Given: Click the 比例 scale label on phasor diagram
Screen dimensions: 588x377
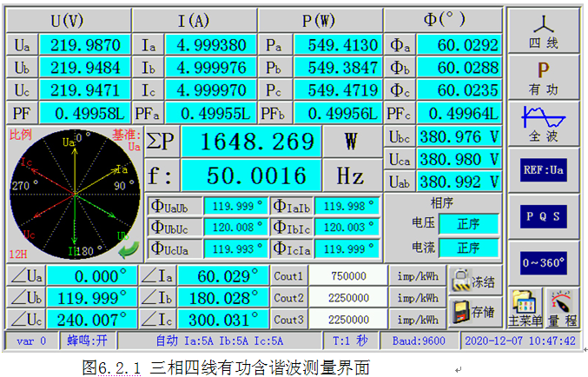Looking at the screenshot, I should pos(21,135).
